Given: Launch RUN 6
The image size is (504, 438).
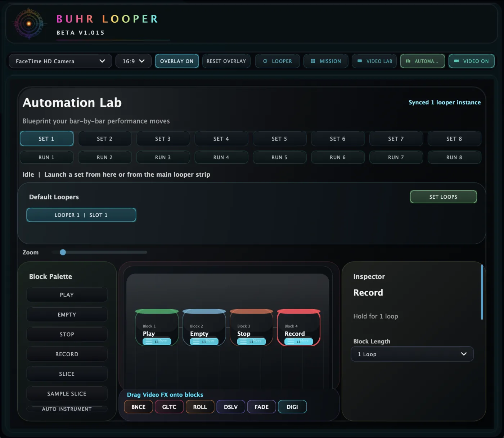Looking at the screenshot, I should [338, 157].
